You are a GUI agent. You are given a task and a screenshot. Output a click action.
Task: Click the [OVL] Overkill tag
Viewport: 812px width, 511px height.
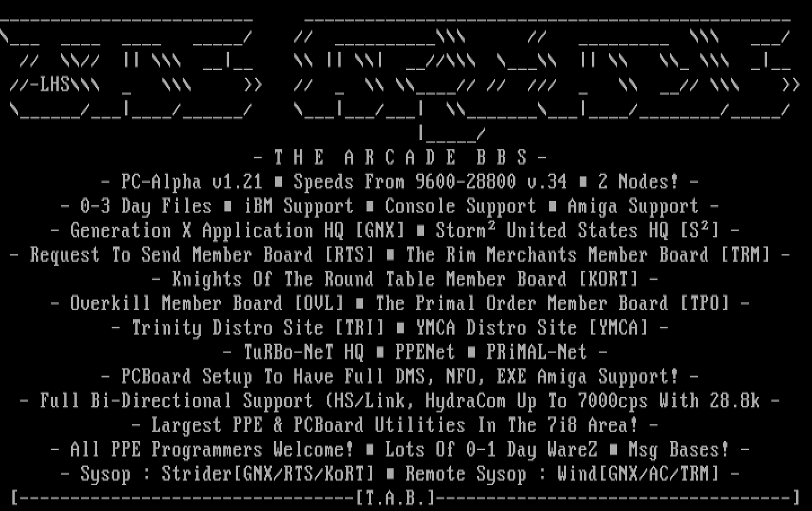point(319,303)
